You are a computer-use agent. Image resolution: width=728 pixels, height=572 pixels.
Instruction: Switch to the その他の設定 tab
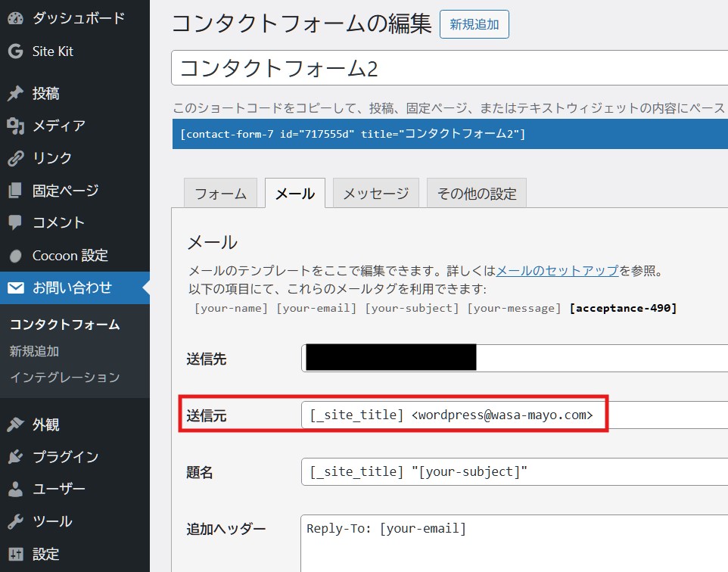[x=477, y=193]
